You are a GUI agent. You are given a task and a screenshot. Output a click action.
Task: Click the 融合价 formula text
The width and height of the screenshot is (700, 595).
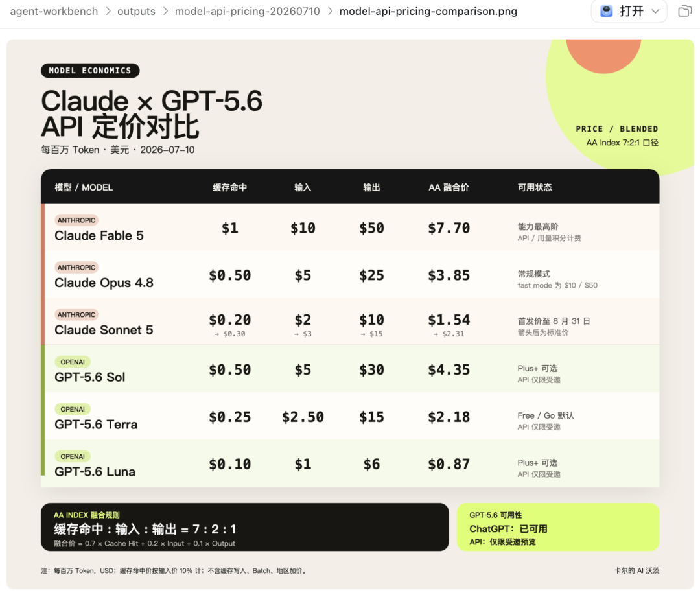(144, 544)
